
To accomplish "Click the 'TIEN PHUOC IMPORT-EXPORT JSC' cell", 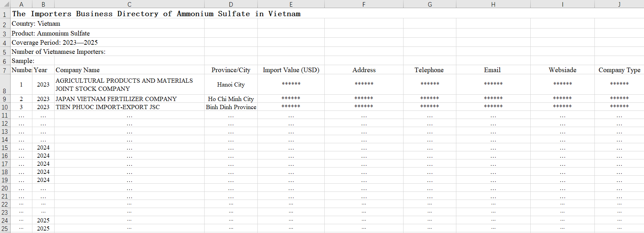I will tap(108, 107).
